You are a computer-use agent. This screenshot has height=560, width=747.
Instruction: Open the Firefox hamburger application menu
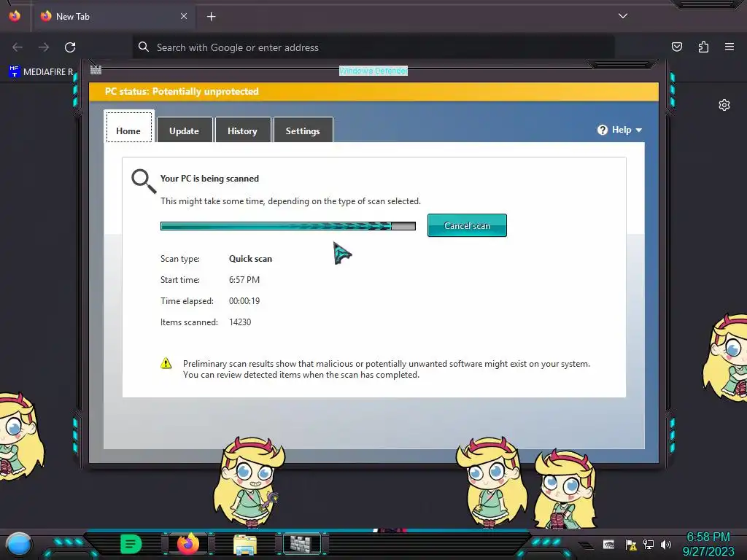coord(729,47)
